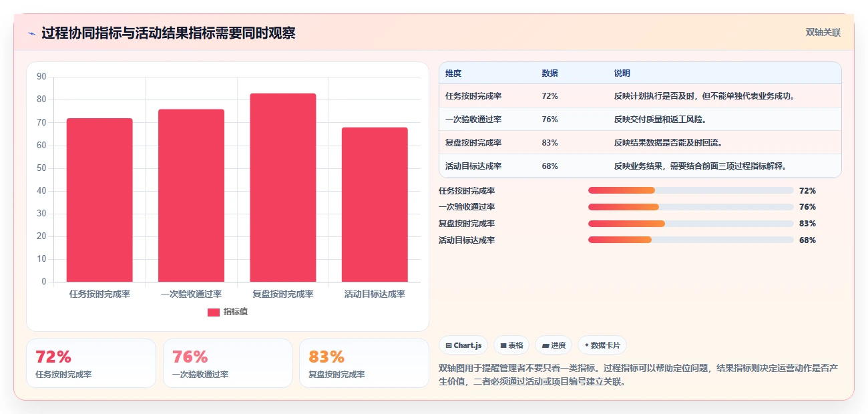
Task: Select the 83% 复盘按时完成率 data card
Action: (364, 363)
